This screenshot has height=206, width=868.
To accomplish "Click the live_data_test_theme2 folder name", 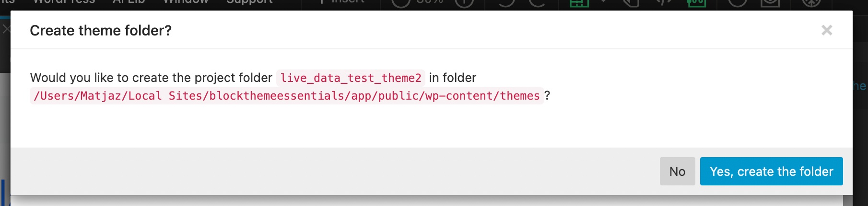I will tap(351, 78).
